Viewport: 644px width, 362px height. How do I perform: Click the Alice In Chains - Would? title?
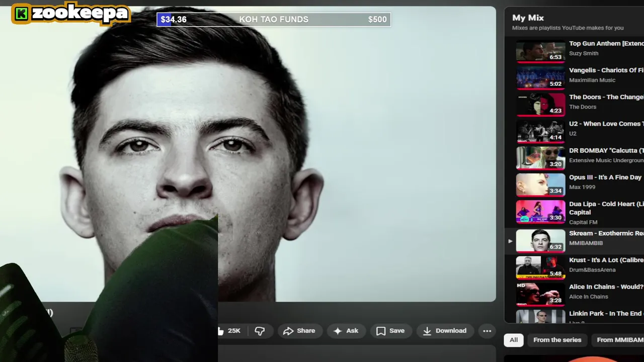606,287
